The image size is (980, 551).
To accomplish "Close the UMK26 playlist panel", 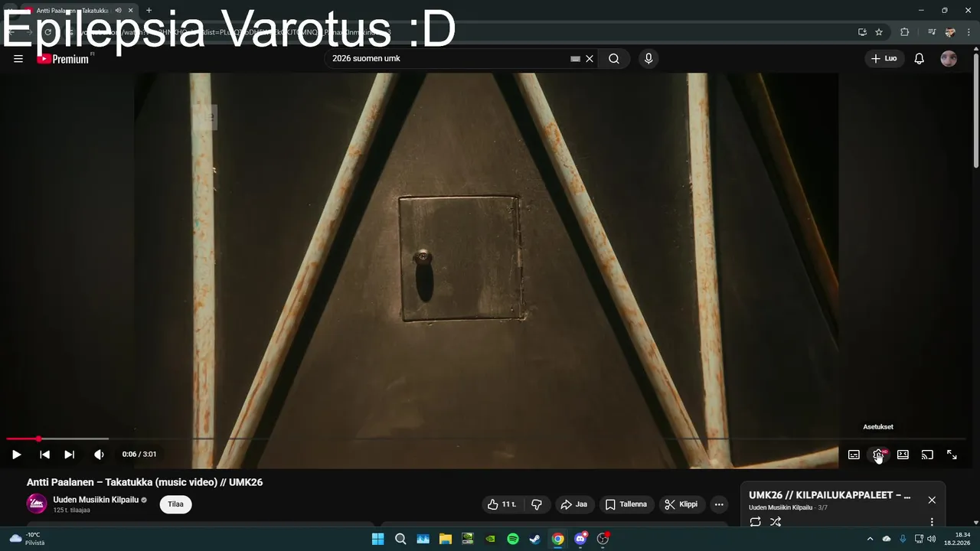I will tap(932, 500).
